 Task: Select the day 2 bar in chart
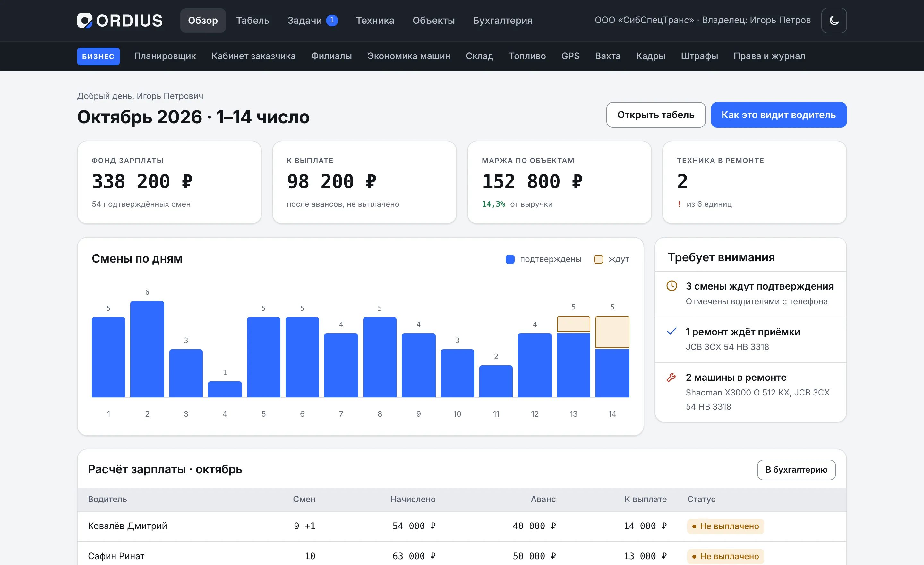pyautogui.click(x=147, y=349)
